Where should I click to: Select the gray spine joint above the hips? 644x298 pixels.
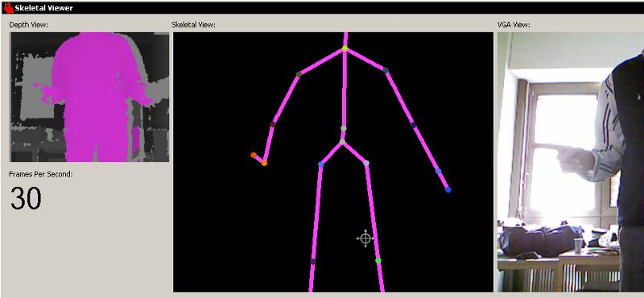click(x=344, y=129)
